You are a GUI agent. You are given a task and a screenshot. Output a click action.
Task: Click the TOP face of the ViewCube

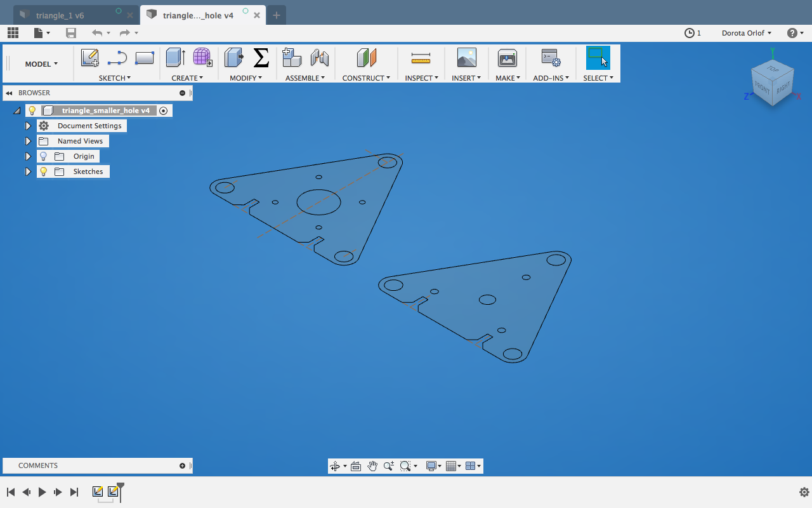click(772, 68)
